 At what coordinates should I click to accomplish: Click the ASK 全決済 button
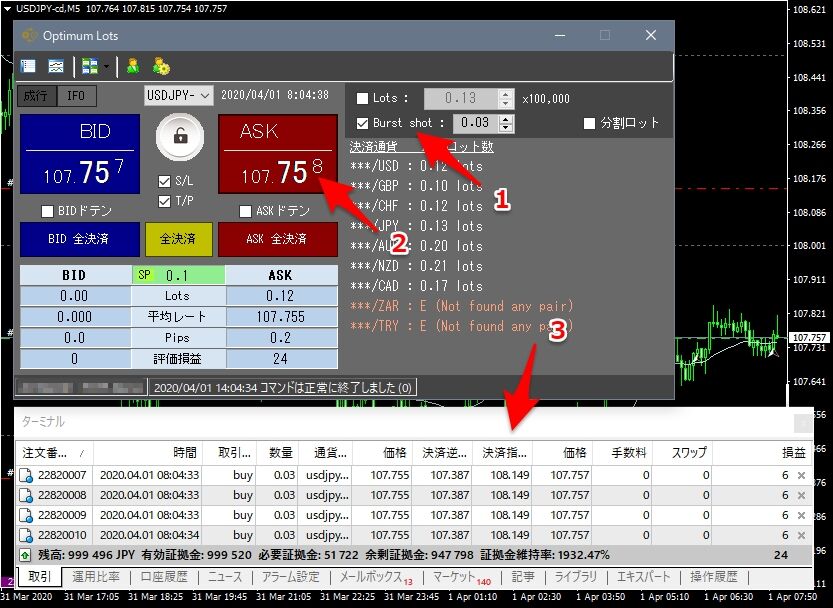(278, 239)
